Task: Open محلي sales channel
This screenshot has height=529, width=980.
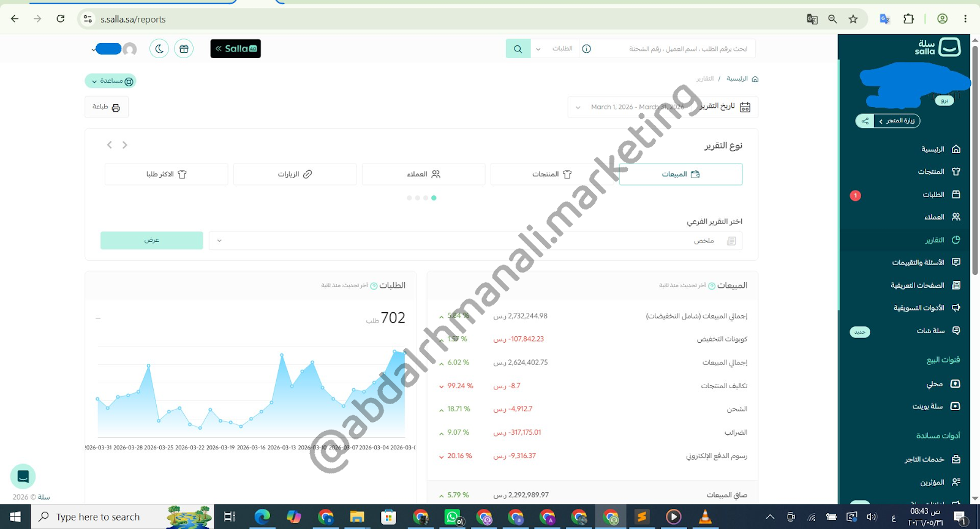Action: (943, 384)
